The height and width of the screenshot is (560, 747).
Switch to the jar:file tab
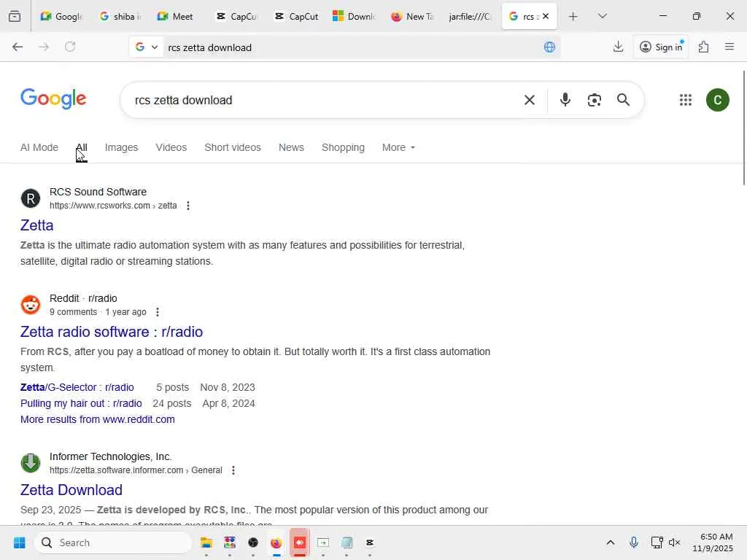pos(471,16)
